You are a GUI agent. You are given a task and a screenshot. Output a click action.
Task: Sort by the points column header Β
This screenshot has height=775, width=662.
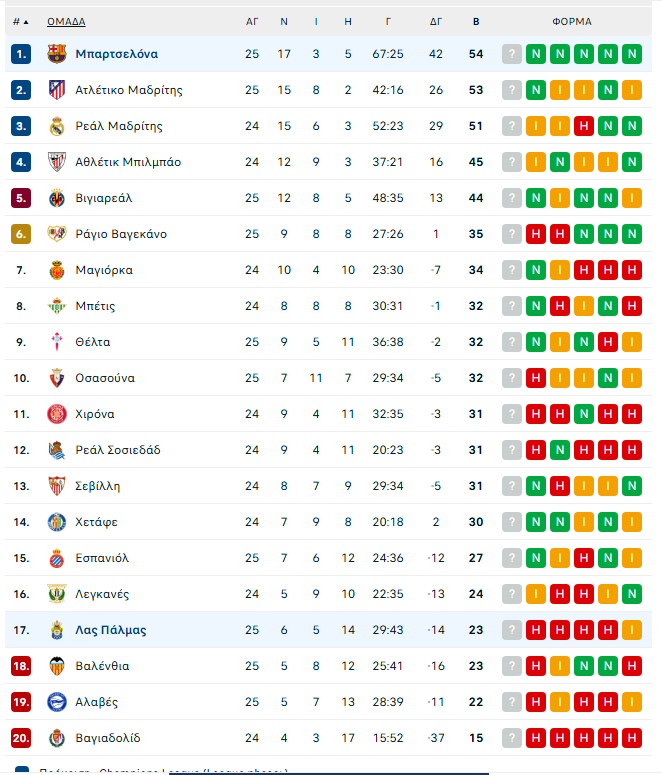click(476, 22)
